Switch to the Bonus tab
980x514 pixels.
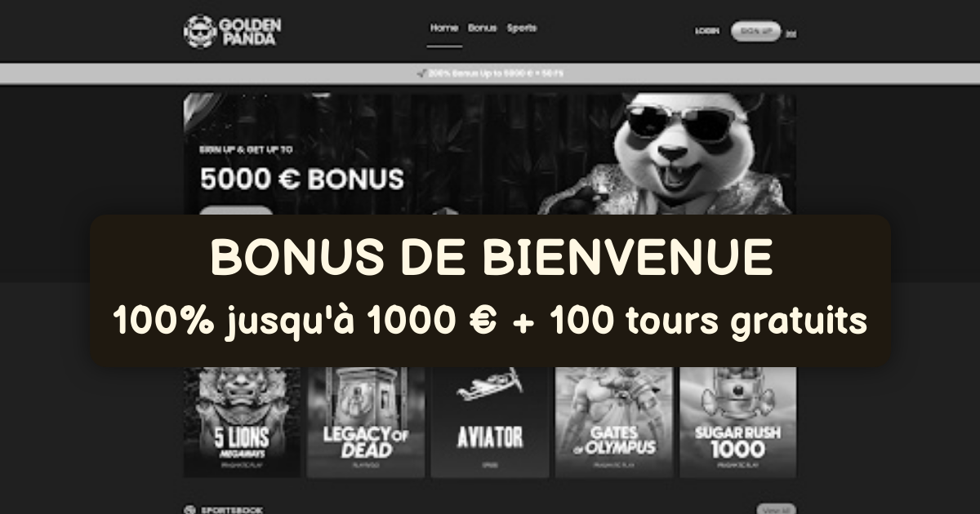[482, 28]
